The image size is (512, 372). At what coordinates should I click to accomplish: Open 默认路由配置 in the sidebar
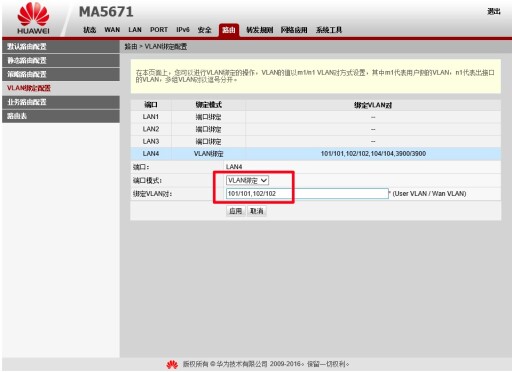click(x=61, y=46)
